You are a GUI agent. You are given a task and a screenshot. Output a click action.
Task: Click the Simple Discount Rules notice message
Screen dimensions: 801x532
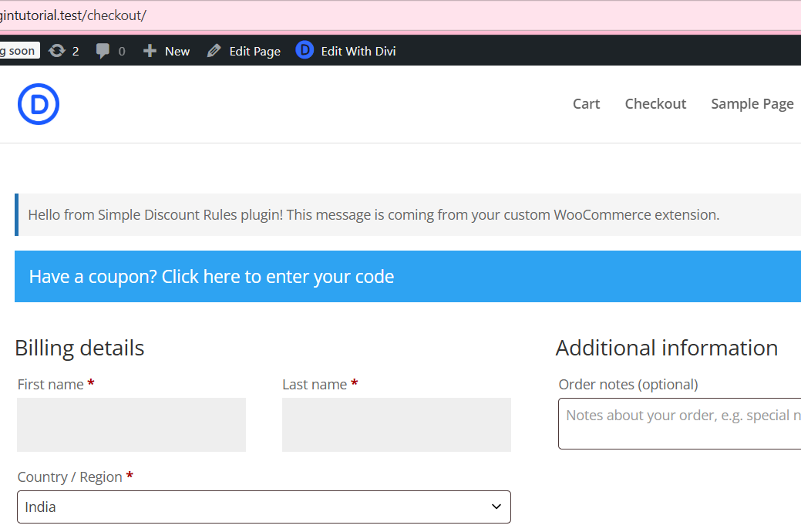pos(373,215)
